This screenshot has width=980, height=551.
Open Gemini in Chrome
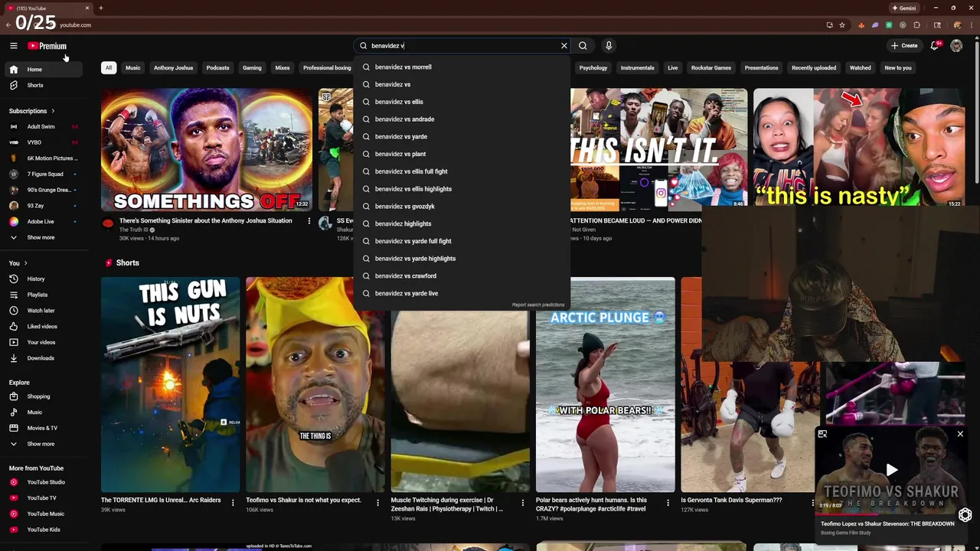[x=904, y=8]
